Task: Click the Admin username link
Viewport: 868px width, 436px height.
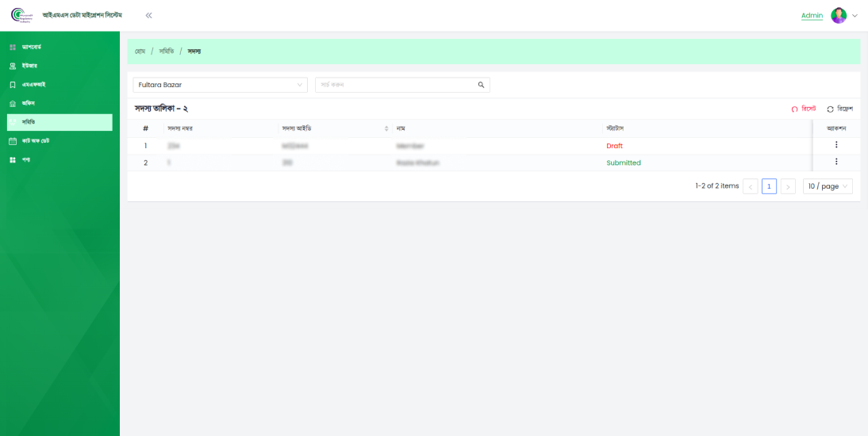Action: click(812, 16)
